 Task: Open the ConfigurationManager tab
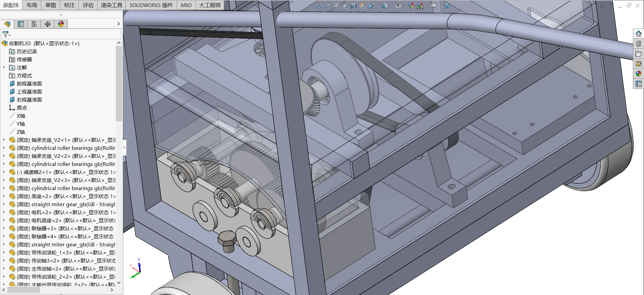pos(34,24)
